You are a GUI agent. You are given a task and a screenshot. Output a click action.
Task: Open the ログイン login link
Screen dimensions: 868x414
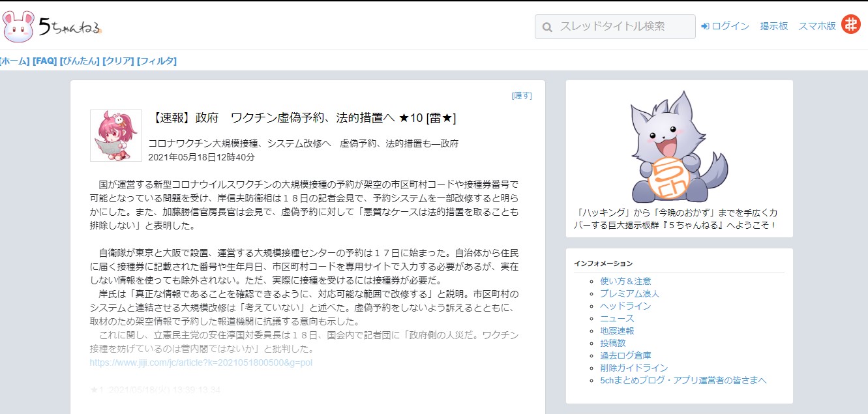725,26
